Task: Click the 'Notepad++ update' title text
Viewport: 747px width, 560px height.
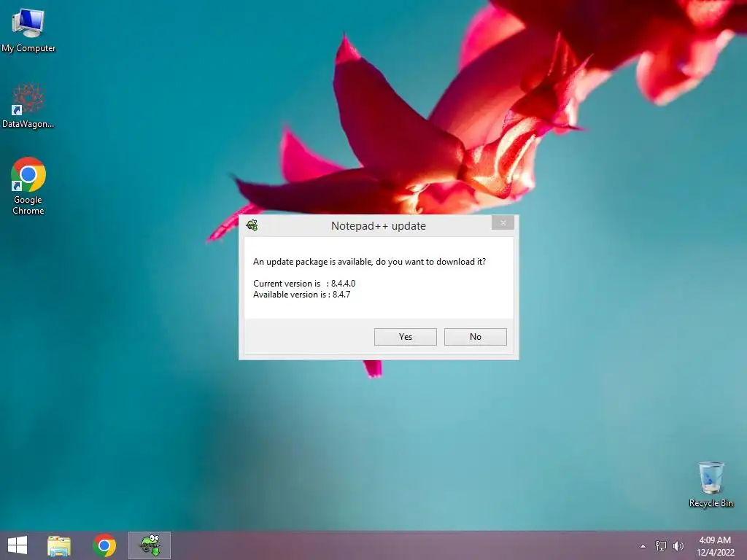Action: click(379, 226)
